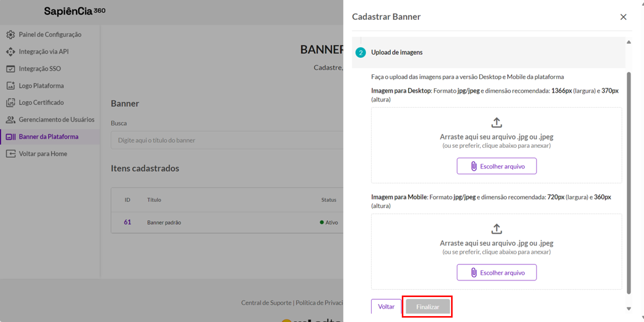Click the Banner da Plataforma icon

click(x=10, y=137)
